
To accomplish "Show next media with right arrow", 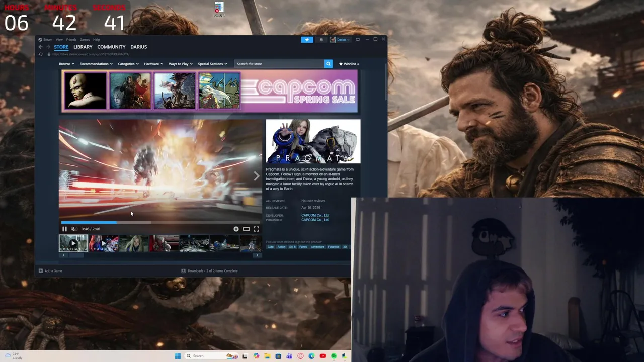I will (x=256, y=176).
